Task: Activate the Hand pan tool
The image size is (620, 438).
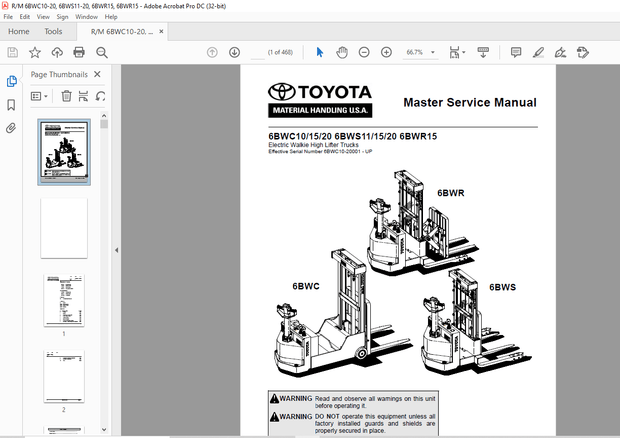Action: [342, 52]
